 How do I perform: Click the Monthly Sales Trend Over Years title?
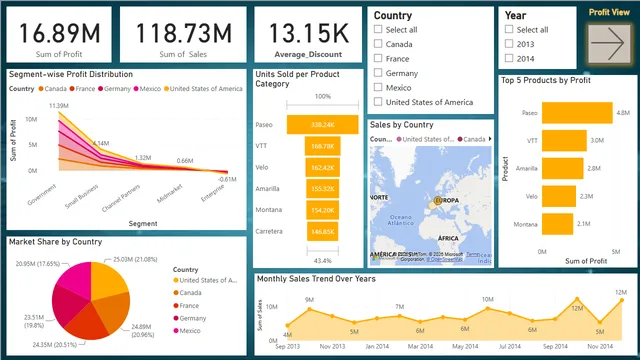[316, 279]
